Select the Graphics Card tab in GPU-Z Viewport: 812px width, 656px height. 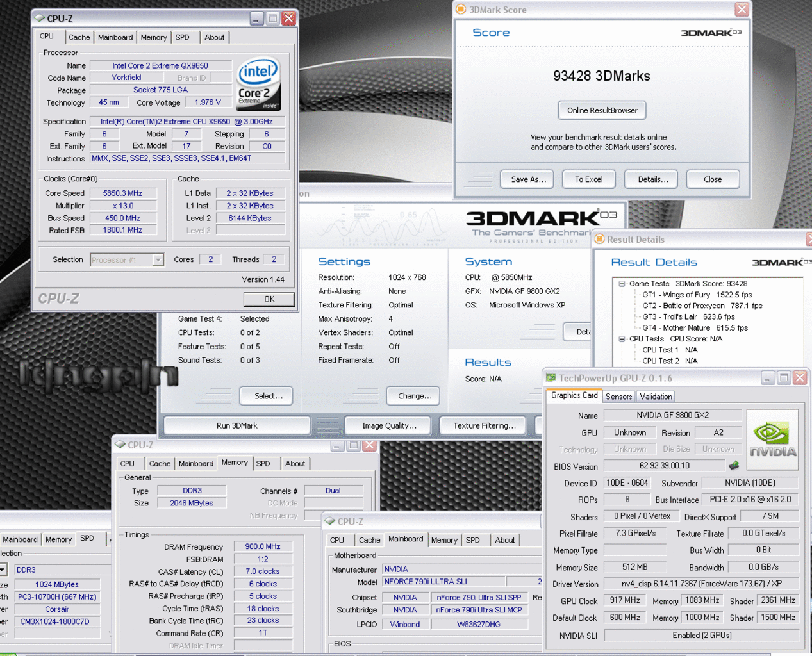(x=574, y=395)
